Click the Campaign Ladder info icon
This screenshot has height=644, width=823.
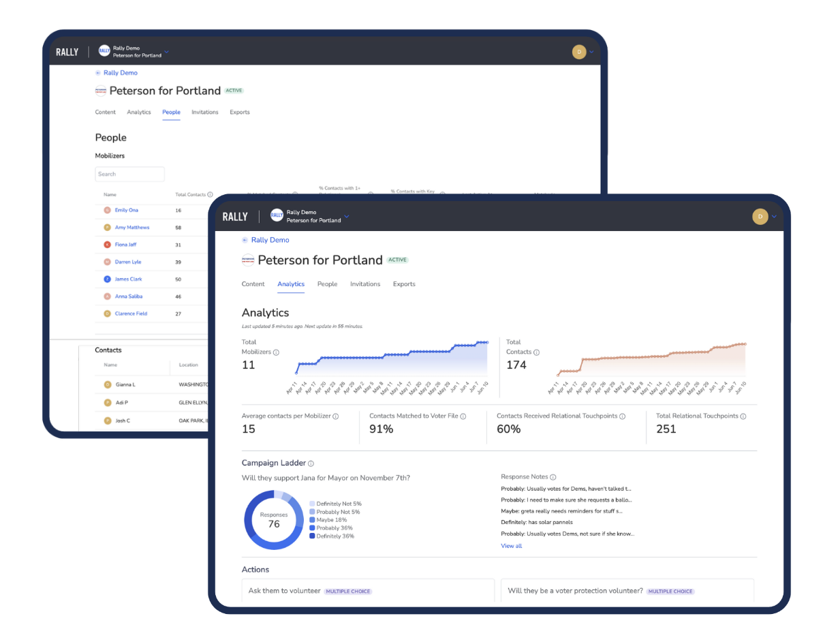(x=311, y=463)
